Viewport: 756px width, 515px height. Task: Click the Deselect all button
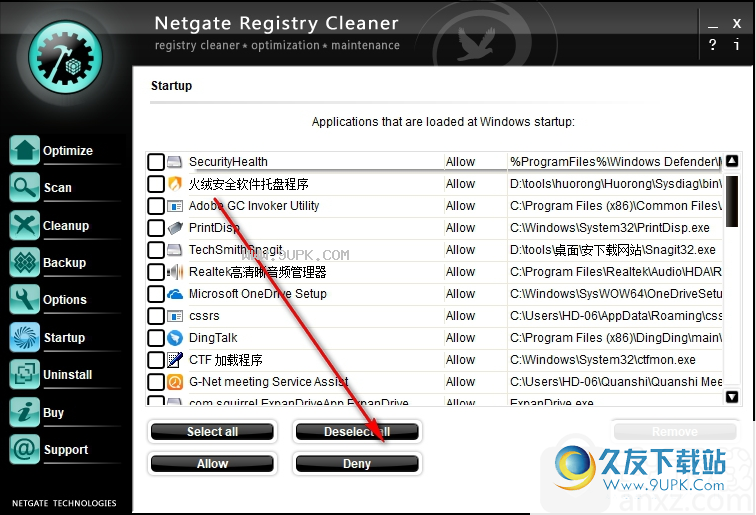pos(357,432)
